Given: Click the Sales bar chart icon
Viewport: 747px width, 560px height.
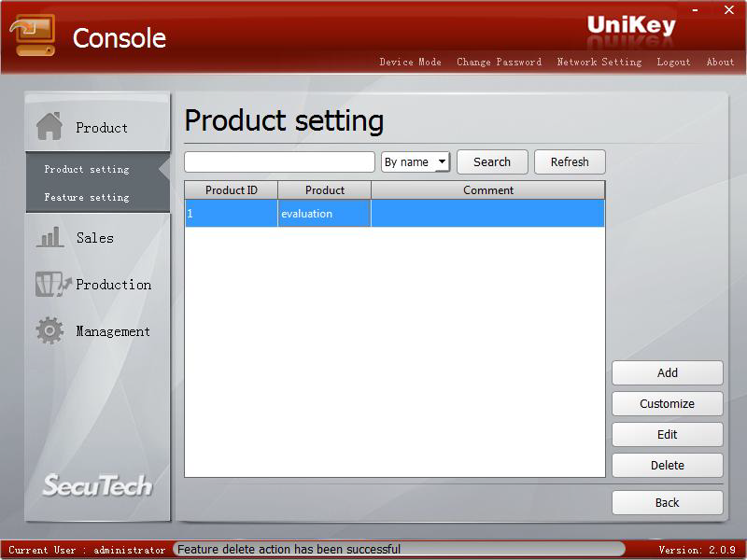Looking at the screenshot, I should coord(49,237).
